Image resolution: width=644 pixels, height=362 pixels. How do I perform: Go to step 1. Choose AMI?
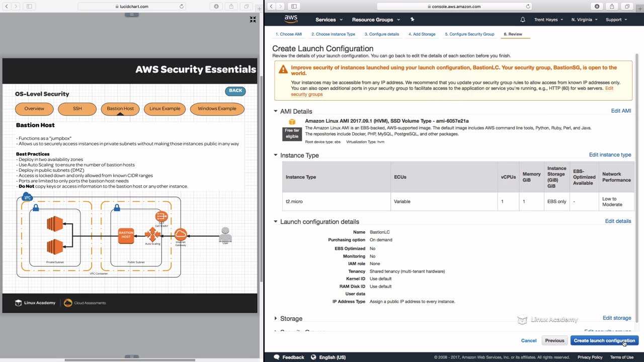[289, 34]
